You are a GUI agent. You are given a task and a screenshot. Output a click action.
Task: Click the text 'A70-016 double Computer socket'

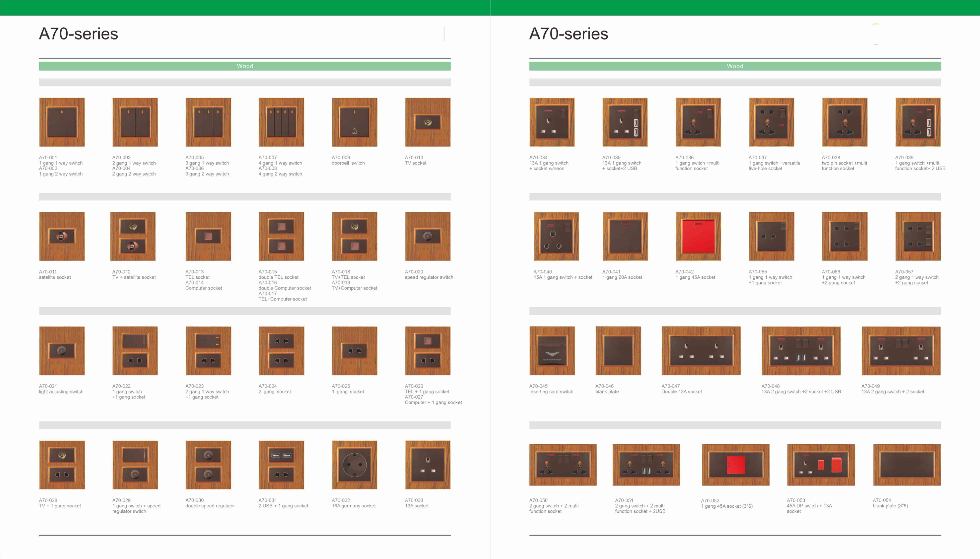click(285, 285)
